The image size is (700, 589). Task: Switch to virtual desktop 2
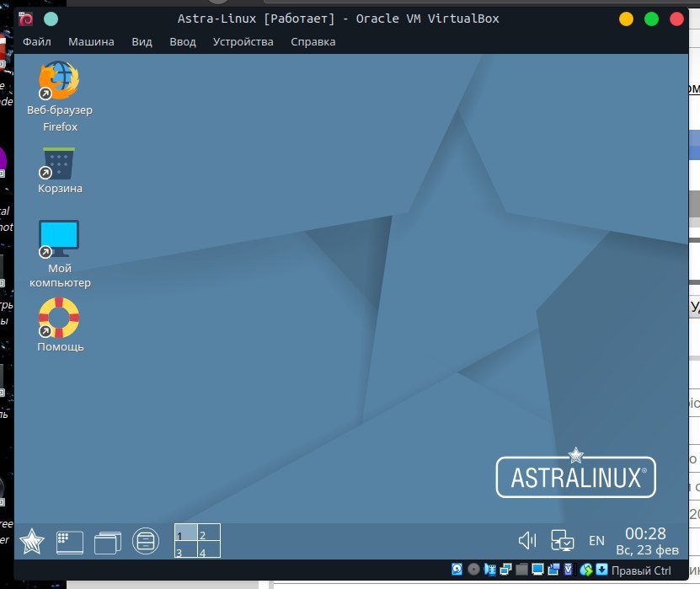209,533
